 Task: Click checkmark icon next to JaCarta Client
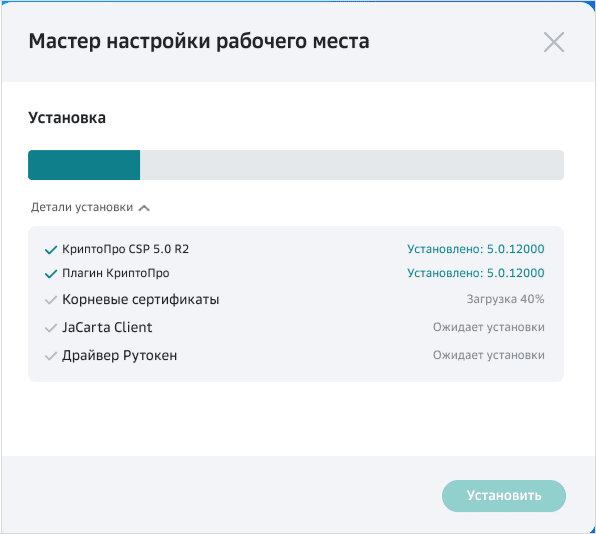(x=51, y=328)
